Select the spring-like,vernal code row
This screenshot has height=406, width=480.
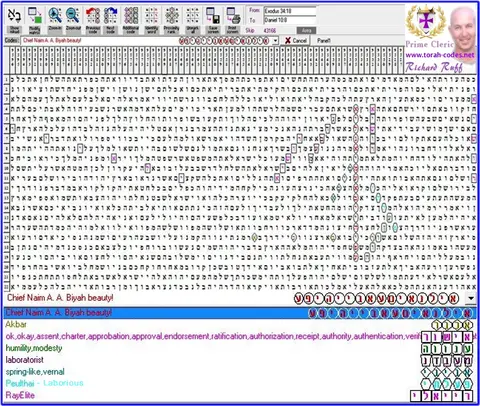pyautogui.click(x=240, y=372)
